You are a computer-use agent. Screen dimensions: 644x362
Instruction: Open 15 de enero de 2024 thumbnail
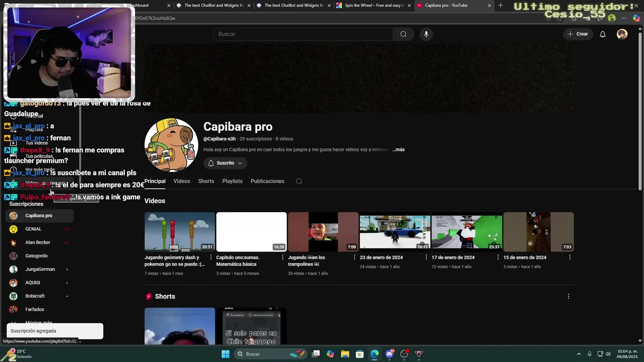point(538,232)
